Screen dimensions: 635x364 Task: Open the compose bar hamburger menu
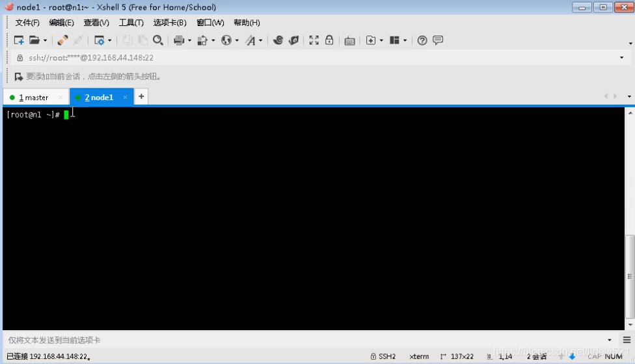[627, 340]
